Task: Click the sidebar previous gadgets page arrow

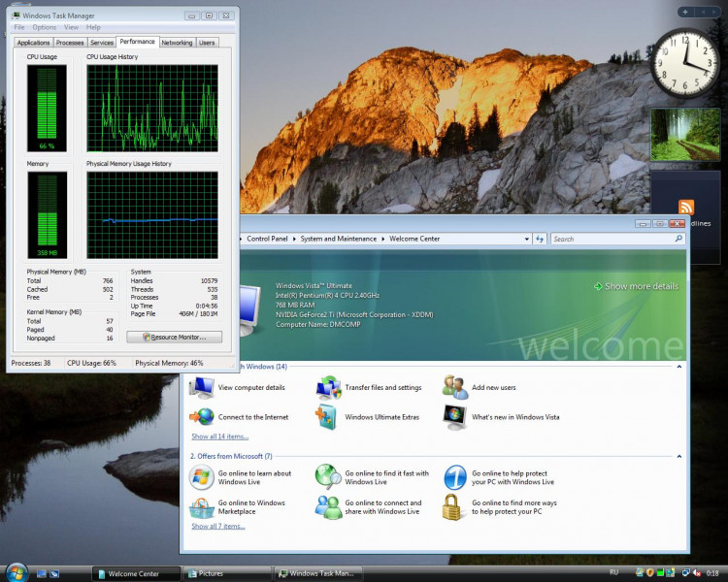Action: pos(703,12)
